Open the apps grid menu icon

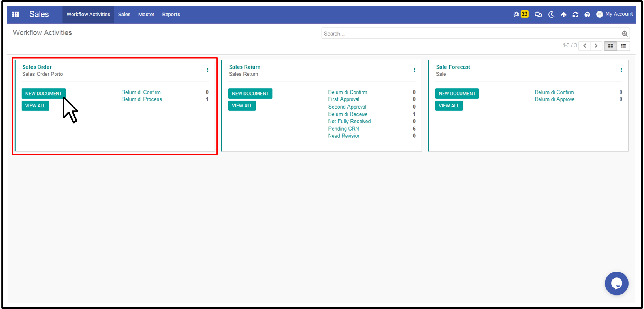pyautogui.click(x=16, y=14)
